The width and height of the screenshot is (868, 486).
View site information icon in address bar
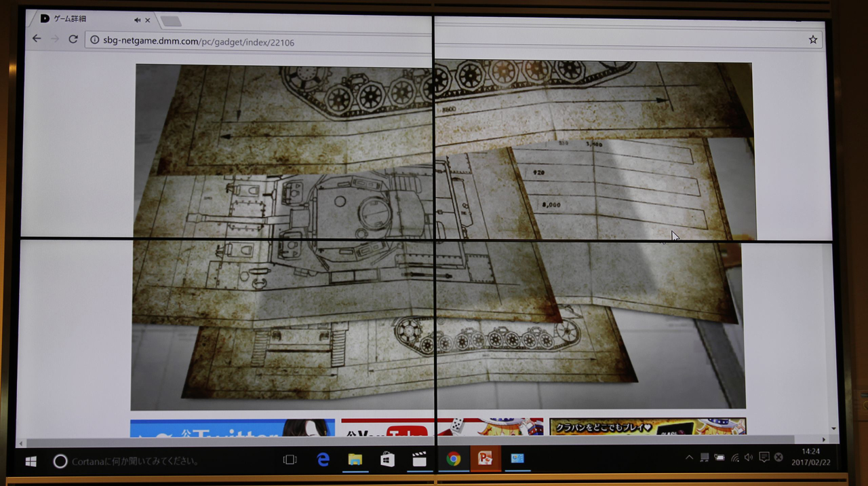[95, 41]
